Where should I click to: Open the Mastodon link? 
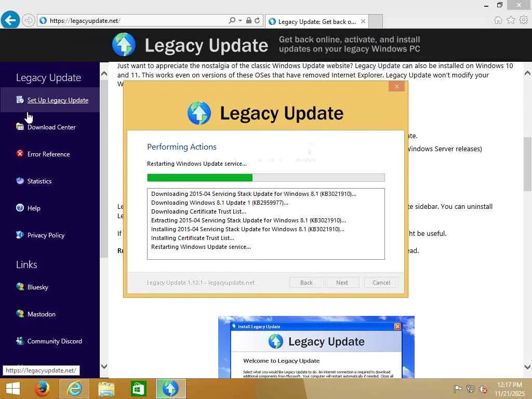click(42, 314)
